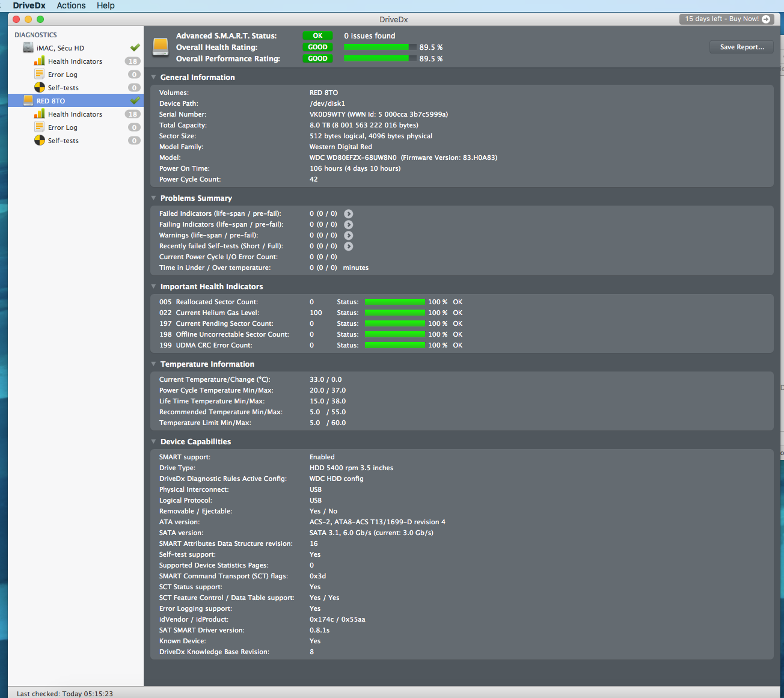Open Self-tests under RED 8TO
The width and height of the screenshot is (784, 698).
(63, 141)
